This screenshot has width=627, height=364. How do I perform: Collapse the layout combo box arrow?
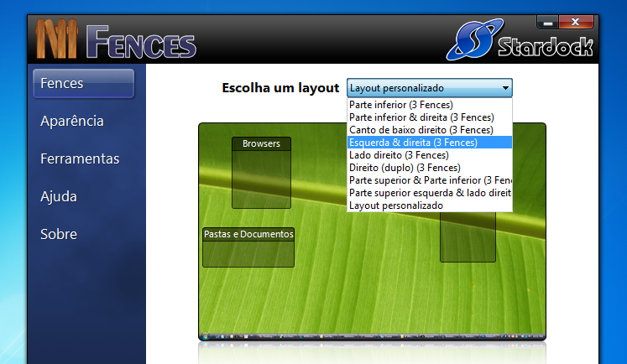[x=505, y=88]
